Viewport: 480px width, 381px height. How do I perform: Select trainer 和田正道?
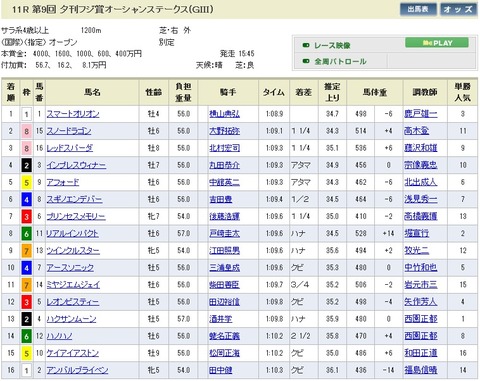[x=421, y=353]
